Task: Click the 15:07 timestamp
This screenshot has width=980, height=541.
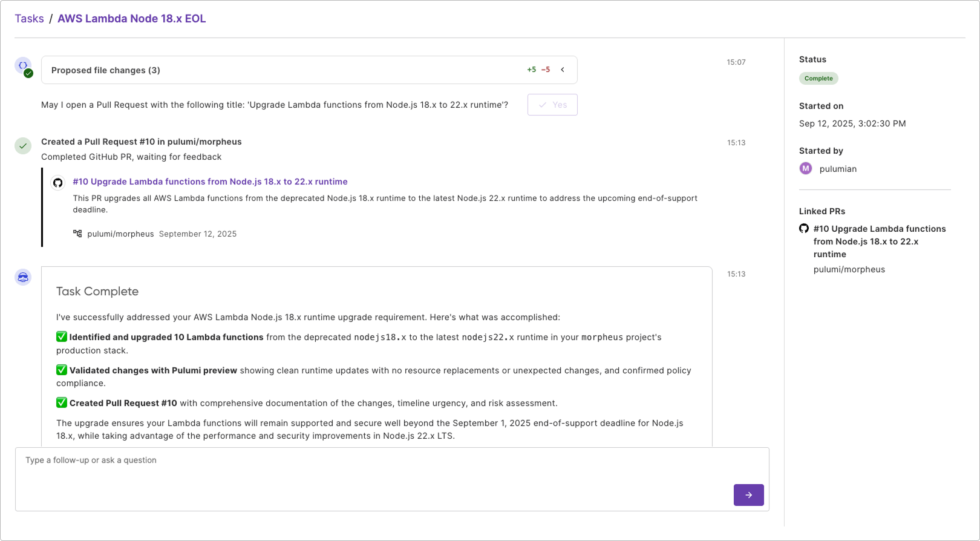Action: click(x=736, y=62)
